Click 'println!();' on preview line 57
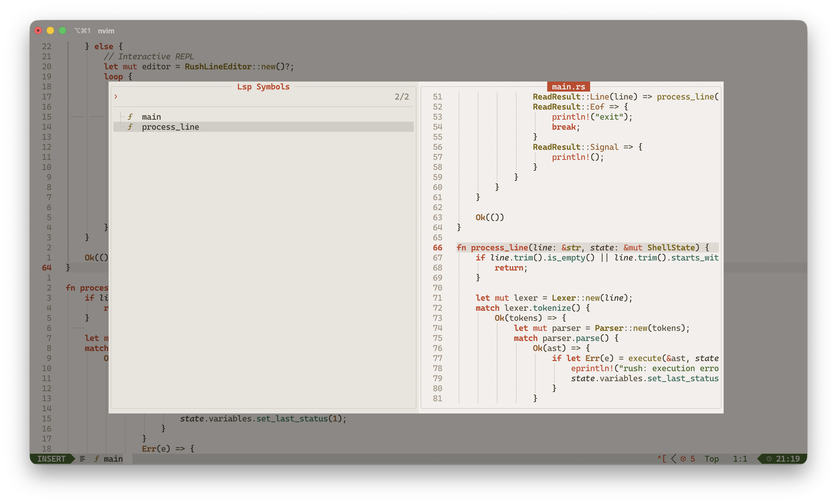 coord(578,157)
